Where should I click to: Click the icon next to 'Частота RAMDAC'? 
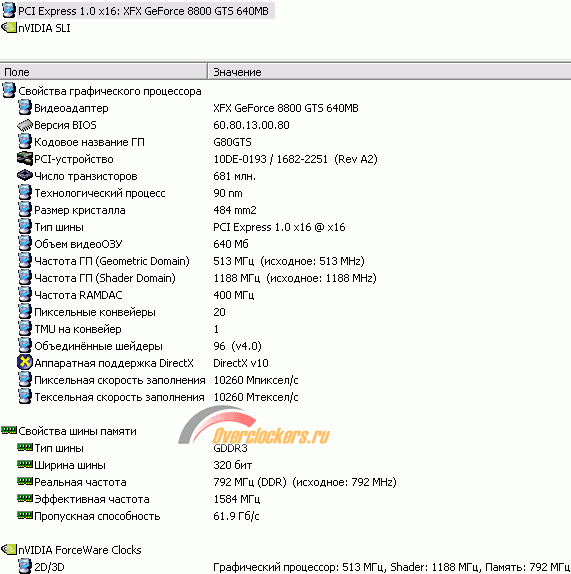25,295
